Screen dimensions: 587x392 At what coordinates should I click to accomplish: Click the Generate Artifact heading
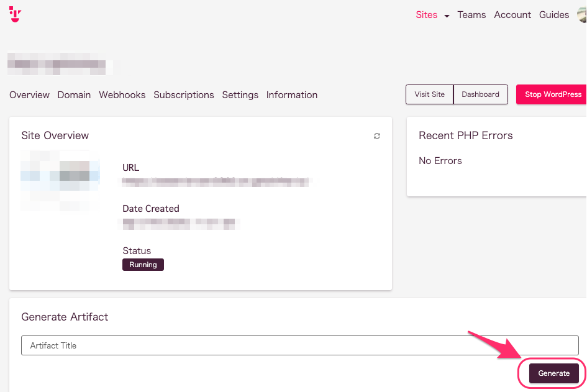click(65, 317)
